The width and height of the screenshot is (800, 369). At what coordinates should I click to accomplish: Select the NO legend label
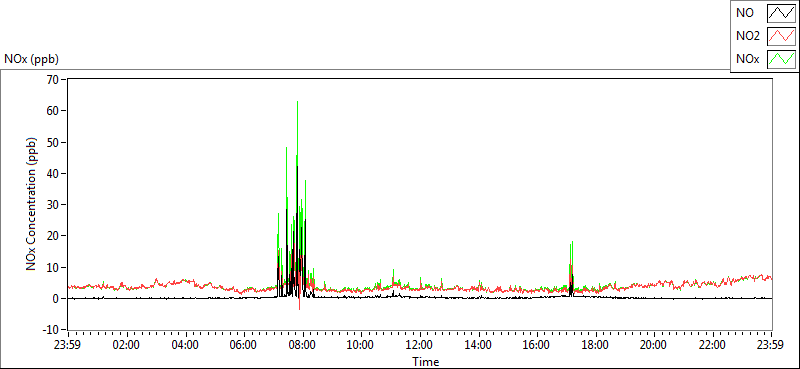point(745,13)
